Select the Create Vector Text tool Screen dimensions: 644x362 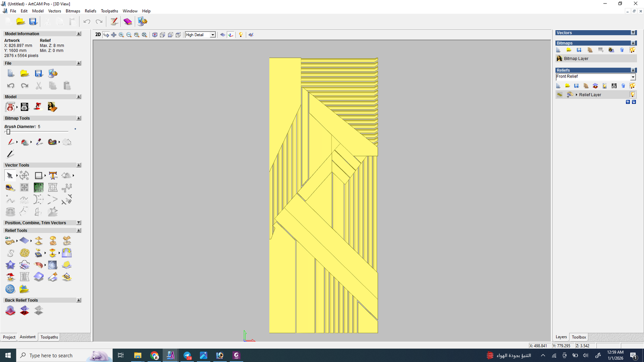(53, 175)
